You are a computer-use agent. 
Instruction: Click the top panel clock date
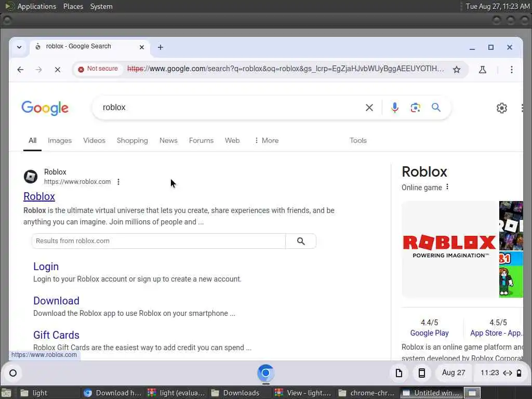pos(497,6)
